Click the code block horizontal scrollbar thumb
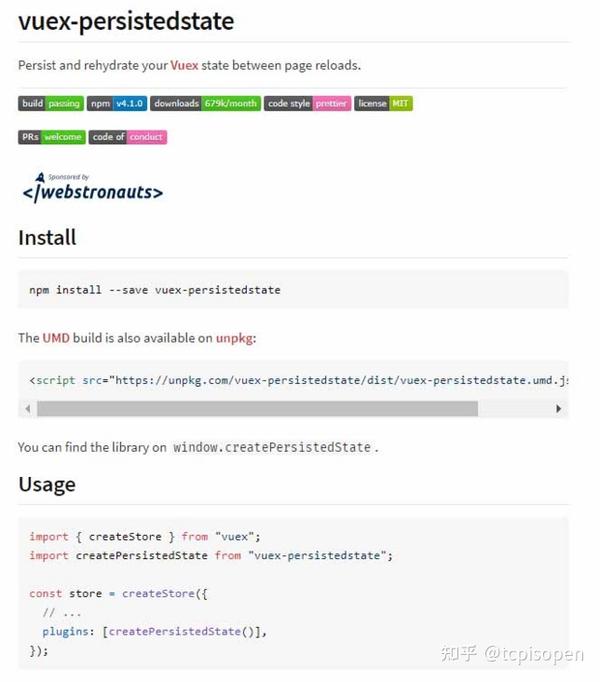 tap(257, 409)
